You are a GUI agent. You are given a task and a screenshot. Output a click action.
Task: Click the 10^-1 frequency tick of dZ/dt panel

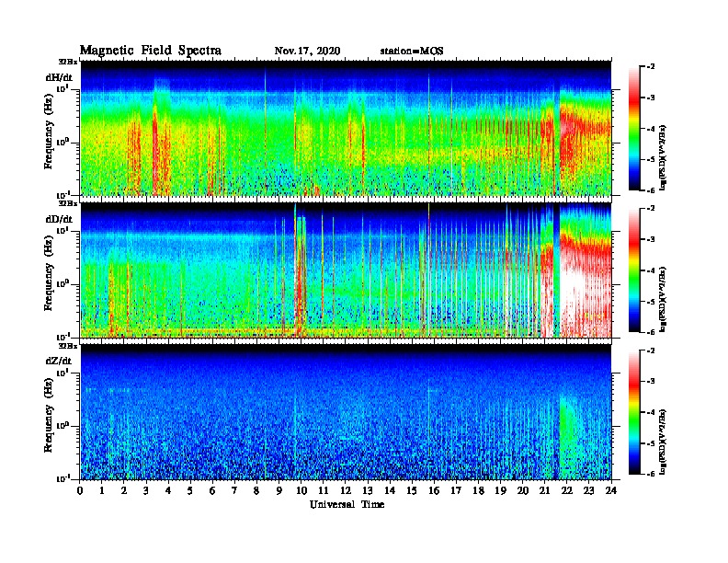point(63,478)
